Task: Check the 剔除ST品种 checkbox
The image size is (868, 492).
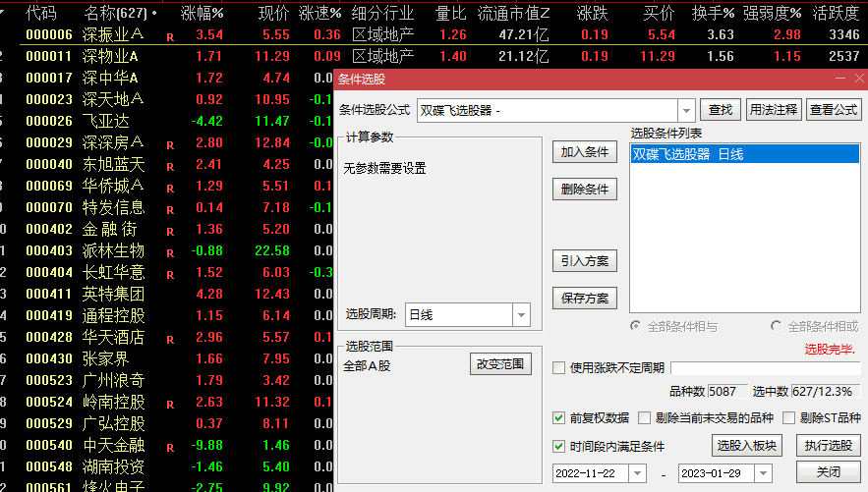Action: (788, 418)
